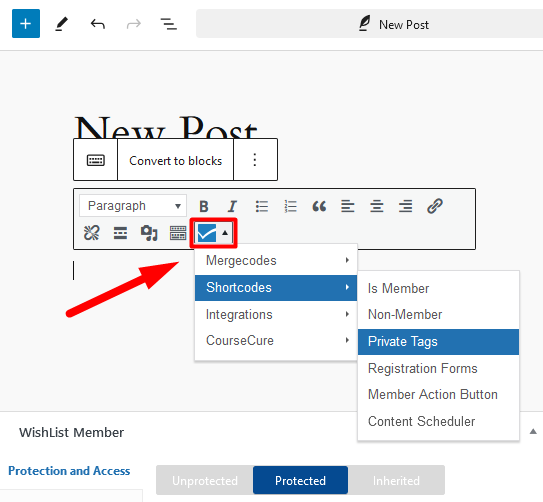This screenshot has width=543, height=502.
Task: Align text center
Action: [376, 206]
